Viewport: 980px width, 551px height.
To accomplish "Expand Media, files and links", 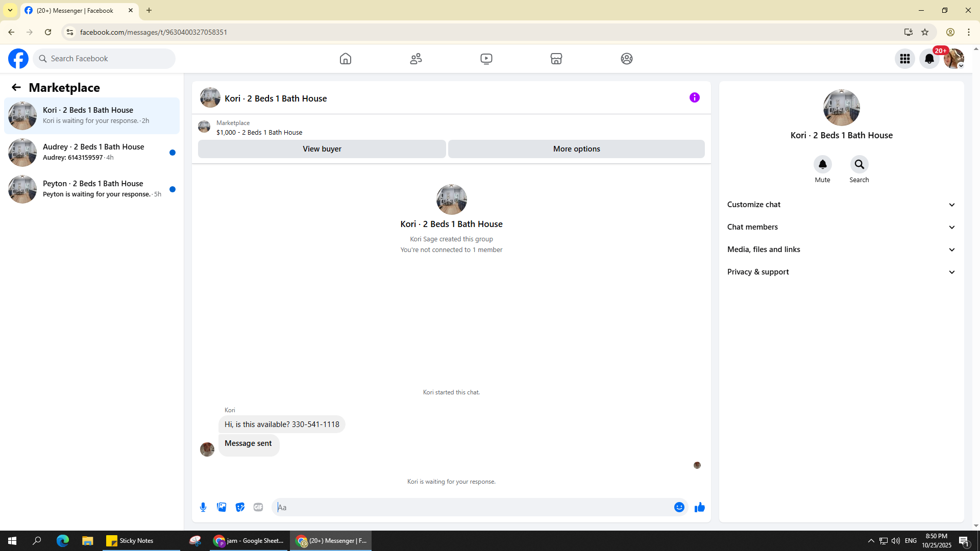I will pyautogui.click(x=841, y=249).
